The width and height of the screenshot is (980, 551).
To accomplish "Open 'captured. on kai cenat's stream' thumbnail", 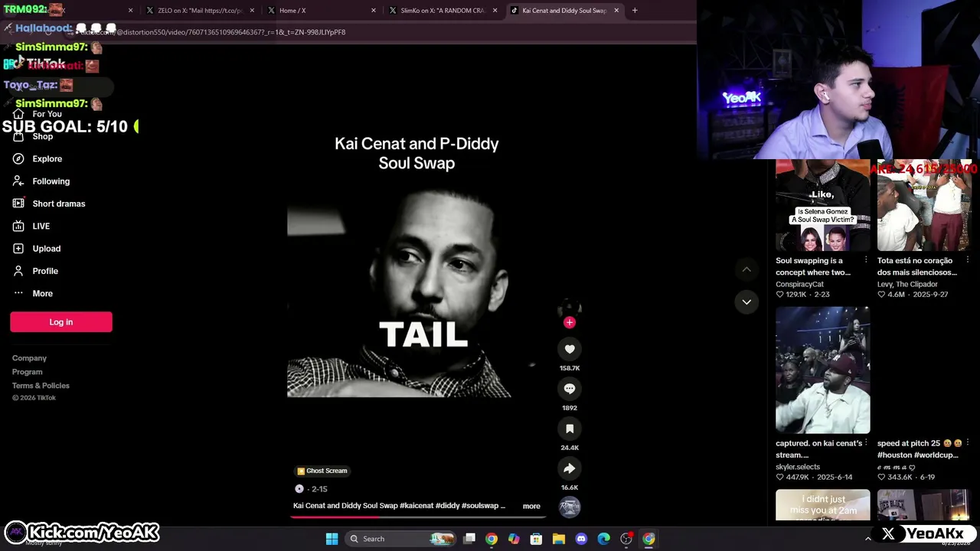I will pos(823,370).
